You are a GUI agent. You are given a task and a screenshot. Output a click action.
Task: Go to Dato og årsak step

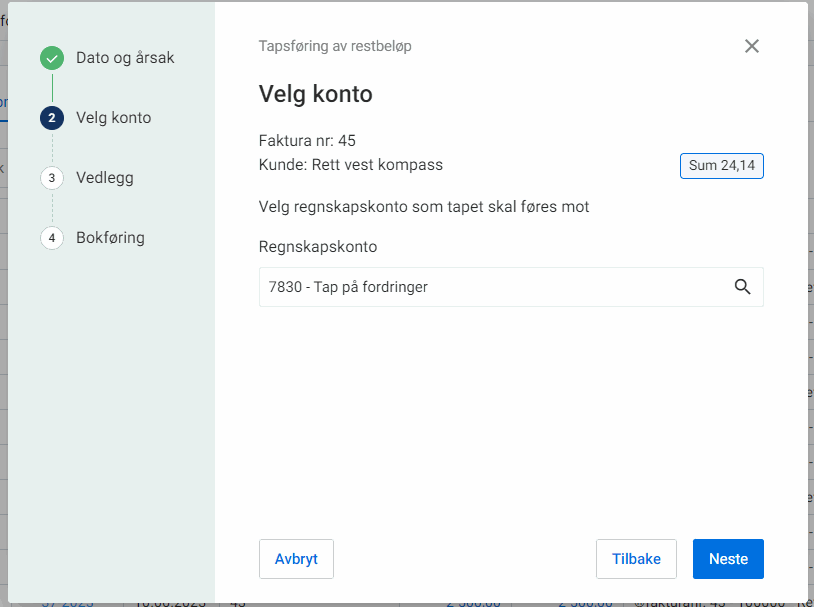[125, 58]
